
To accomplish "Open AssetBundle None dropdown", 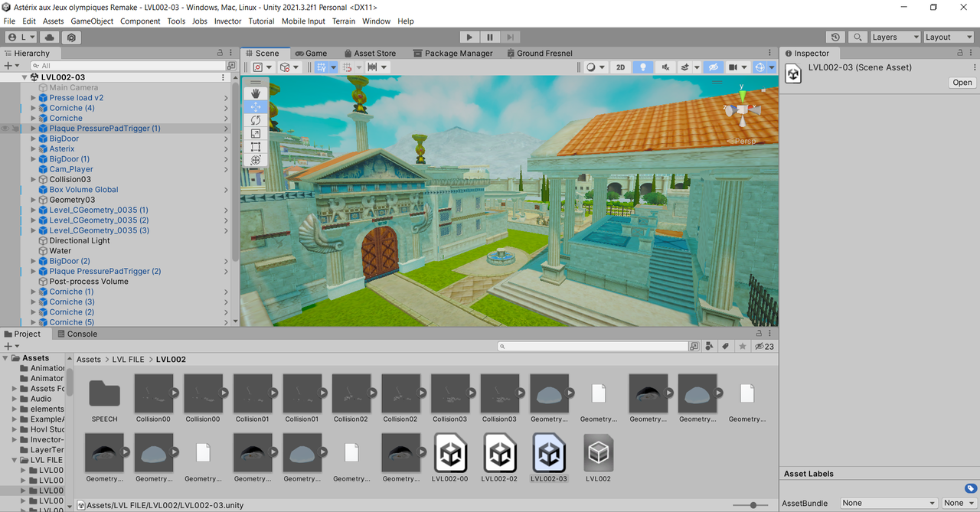I will pyautogui.click(x=889, y=503).
